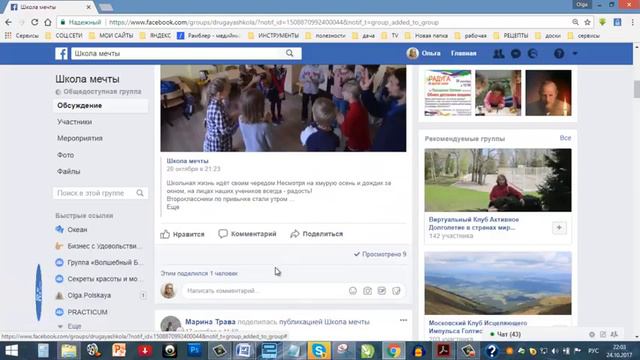
Task: Open the video of children dancing
Action: pos(283,108)
